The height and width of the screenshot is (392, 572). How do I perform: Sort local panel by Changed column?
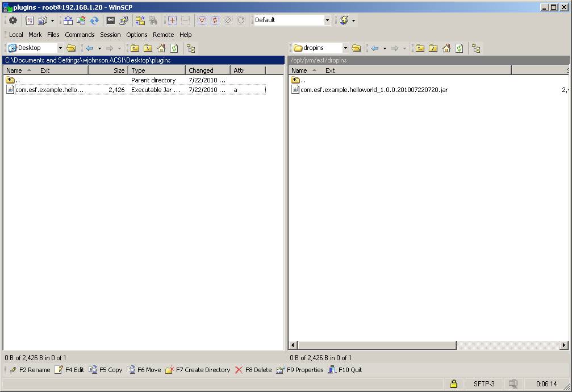[x=208, y=70]
